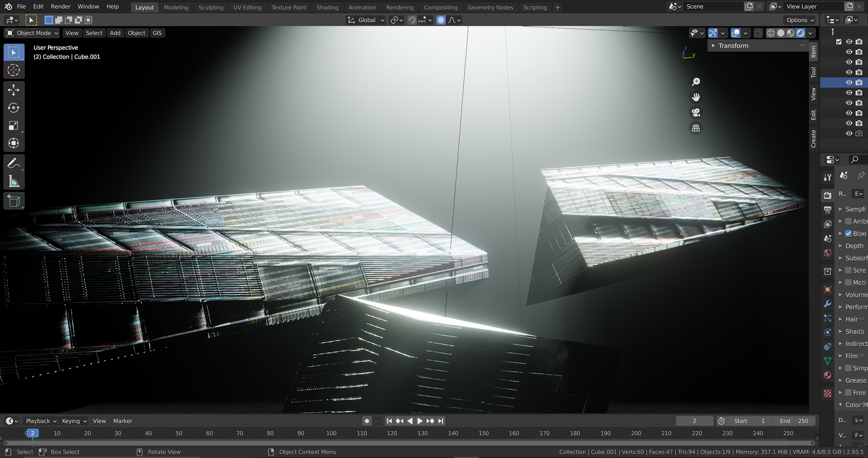Click the current frame number field
Image resolution: width=868 pixels, height=458 pixels.
pos(694,421)
